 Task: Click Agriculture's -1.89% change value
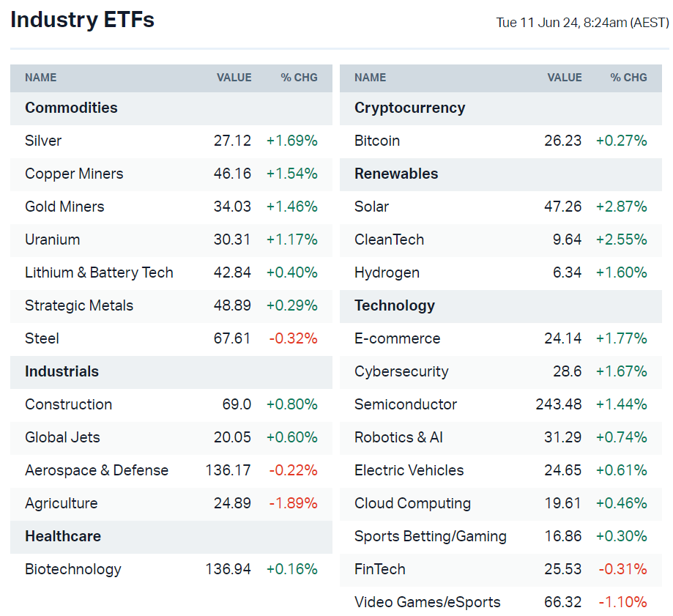pyautogui.click(x=291, y=503)
